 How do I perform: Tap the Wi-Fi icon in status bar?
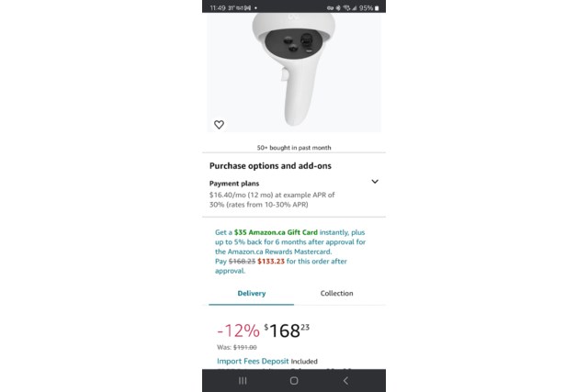tap(345, 8)
